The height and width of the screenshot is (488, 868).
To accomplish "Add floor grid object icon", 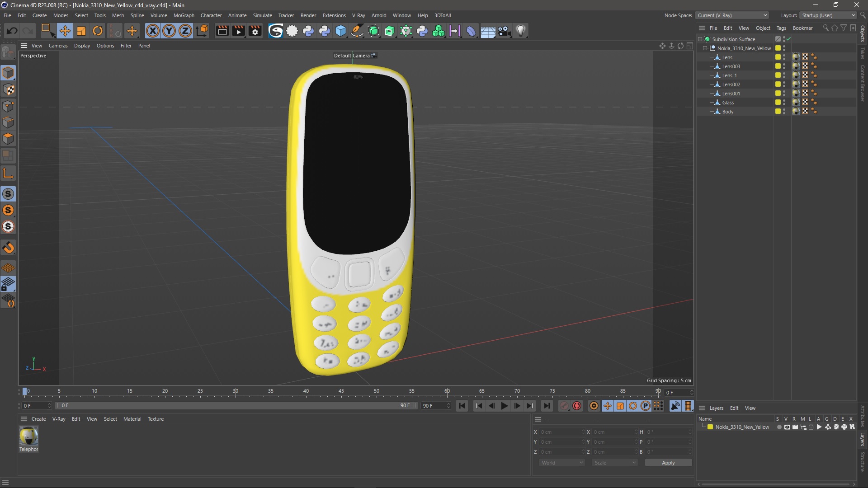I will coord(488,31).
